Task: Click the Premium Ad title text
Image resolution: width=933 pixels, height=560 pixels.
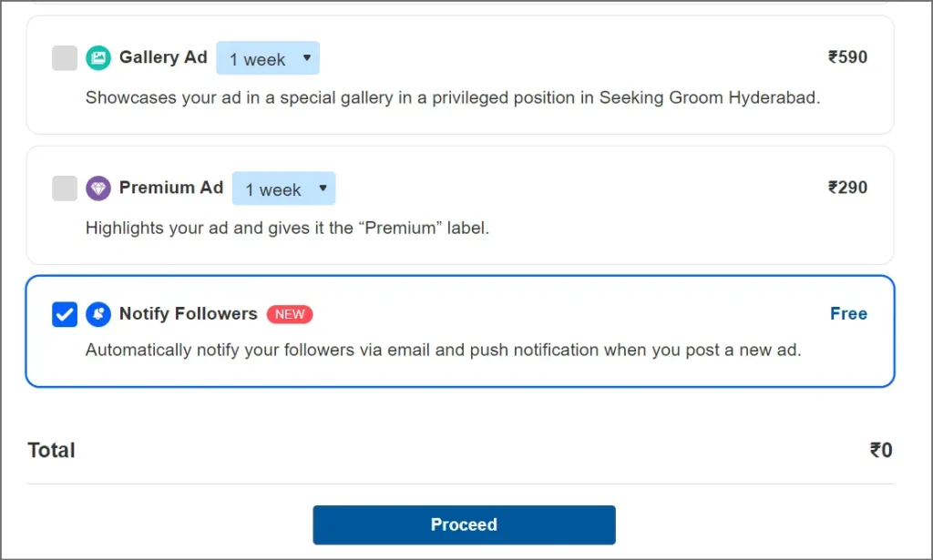Action: pos(171,188)
